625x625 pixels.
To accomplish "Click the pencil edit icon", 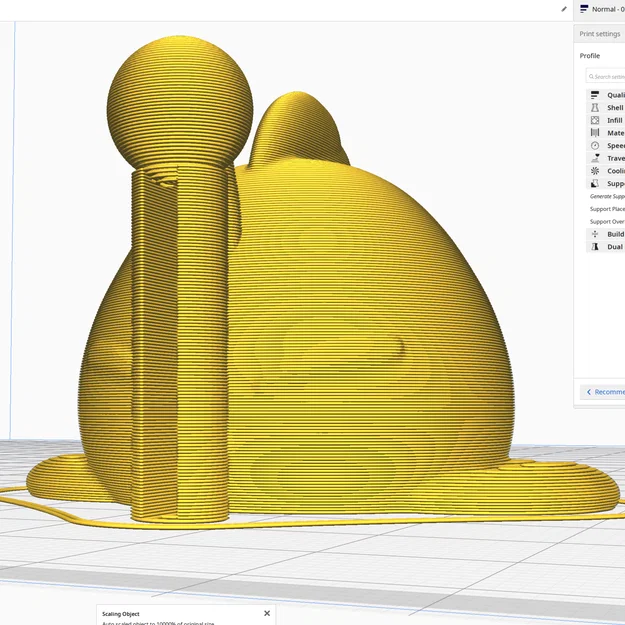I will tap(564, 9).
